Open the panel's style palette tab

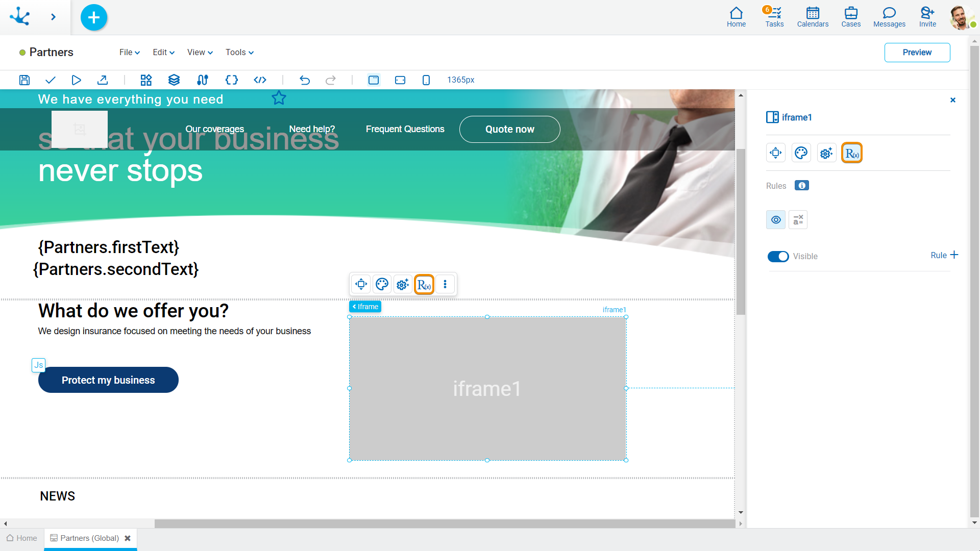coord(801,153)
